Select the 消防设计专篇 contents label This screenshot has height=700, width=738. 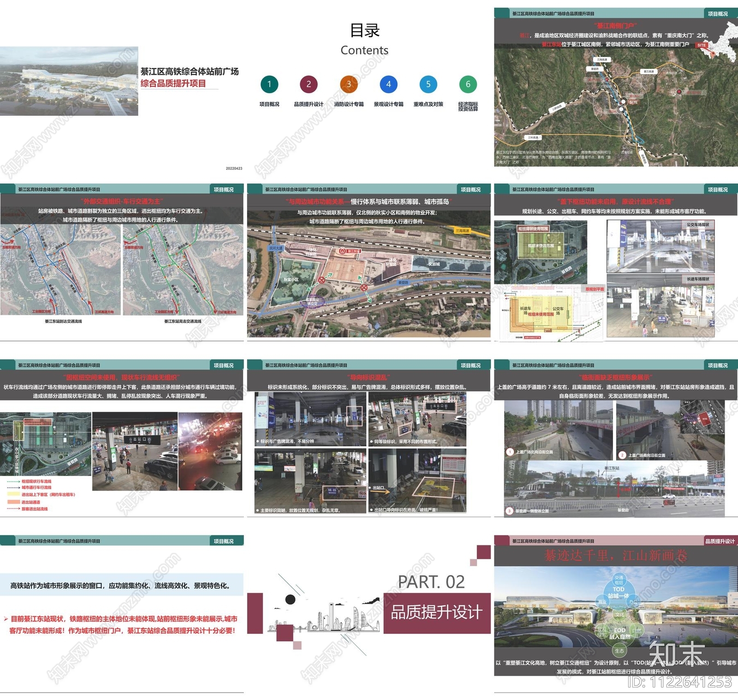point(349,104)
